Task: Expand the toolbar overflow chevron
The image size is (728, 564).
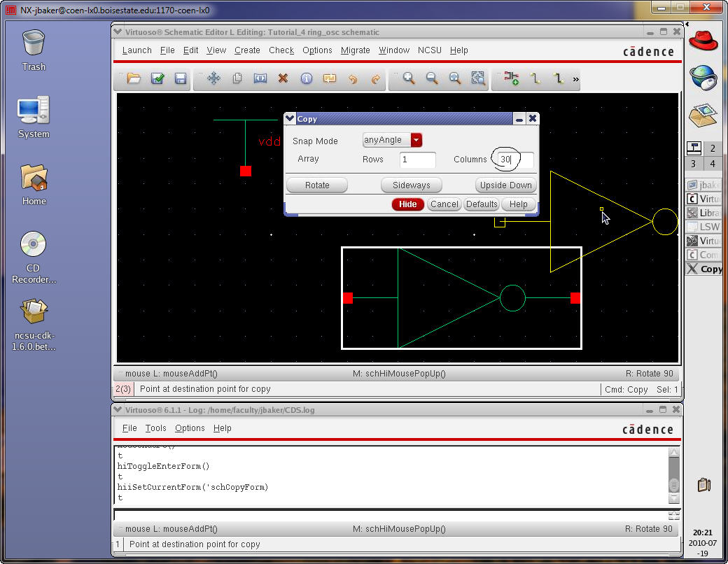Action: pyautogui.click(x=576, y=79)
